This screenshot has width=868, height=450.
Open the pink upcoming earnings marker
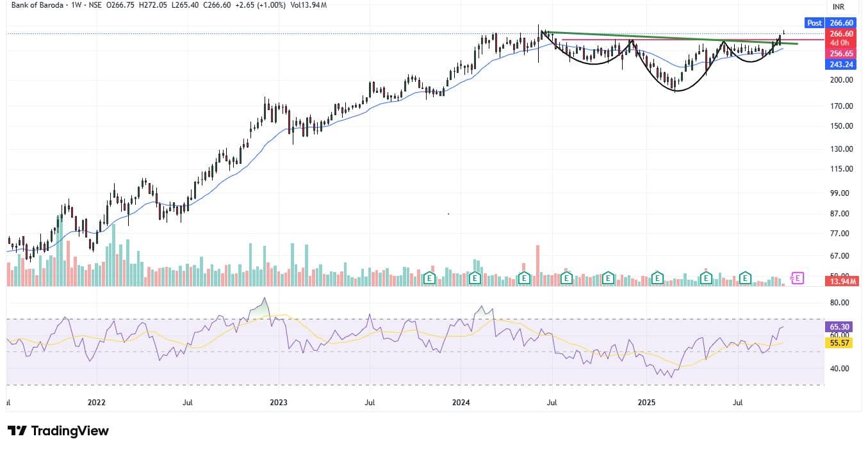[797, 278]
